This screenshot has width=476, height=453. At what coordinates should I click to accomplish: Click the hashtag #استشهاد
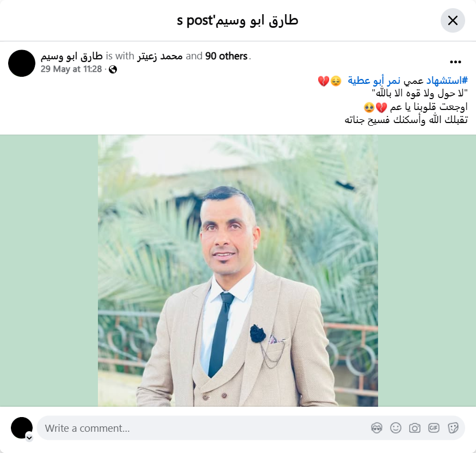(x=447, y=81)
